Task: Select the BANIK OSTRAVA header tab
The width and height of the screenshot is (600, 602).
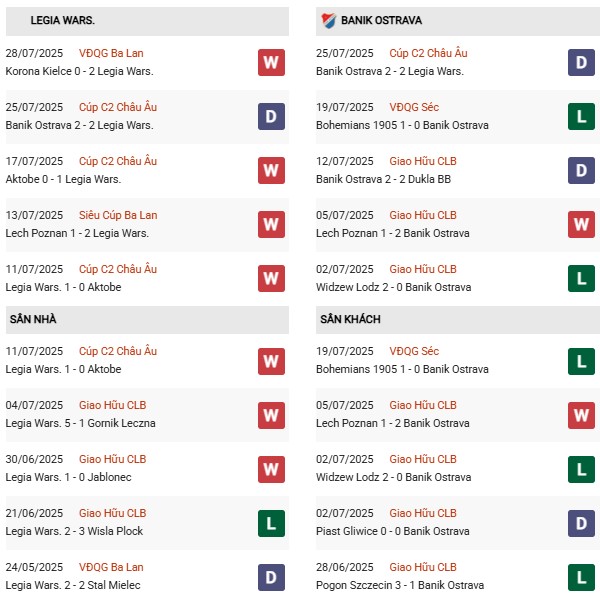Action: 381,20
